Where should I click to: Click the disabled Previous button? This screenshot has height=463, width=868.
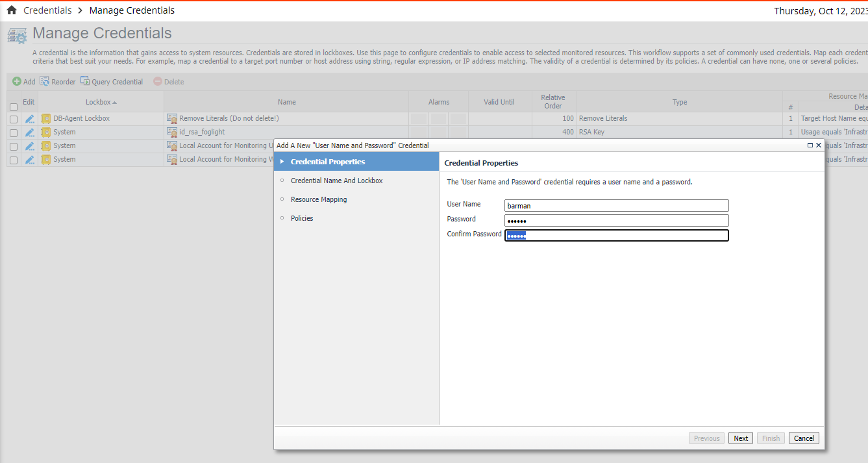click(706, 438)
